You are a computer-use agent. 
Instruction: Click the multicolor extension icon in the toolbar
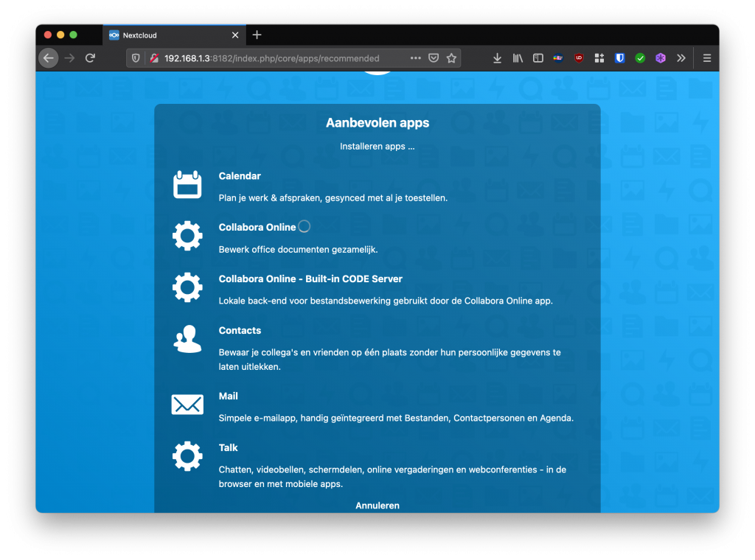[x=558, y=58]
